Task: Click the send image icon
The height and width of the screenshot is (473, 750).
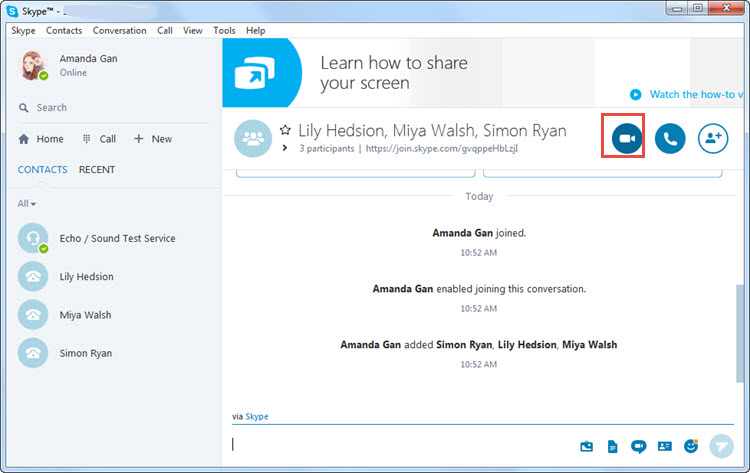Action: click(586, 446)
